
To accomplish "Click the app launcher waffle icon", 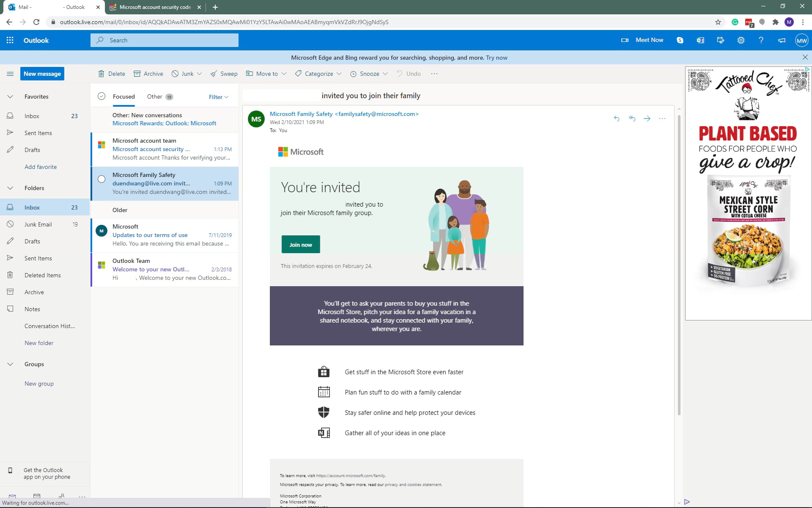I will pyautogui.click(x=10, y=40).
